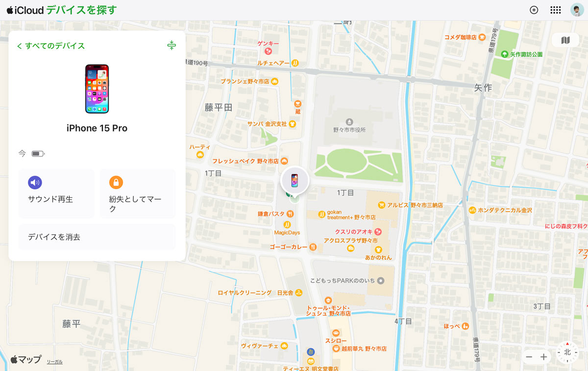
Task: Select the ゲンキー pharmacy marker
Action: tap(268, 50)
